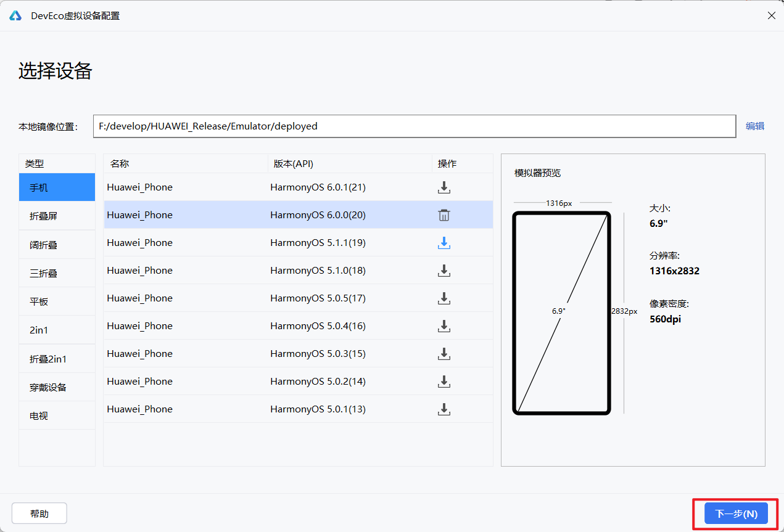
Task: Click the 模拟器预览 panel title
Action: tap(538, 173)
